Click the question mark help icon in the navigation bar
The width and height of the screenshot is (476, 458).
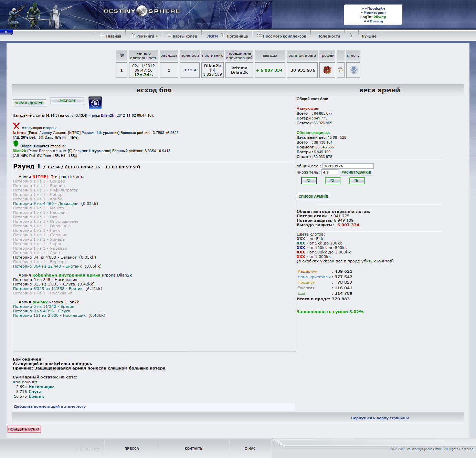click(351, 35)
